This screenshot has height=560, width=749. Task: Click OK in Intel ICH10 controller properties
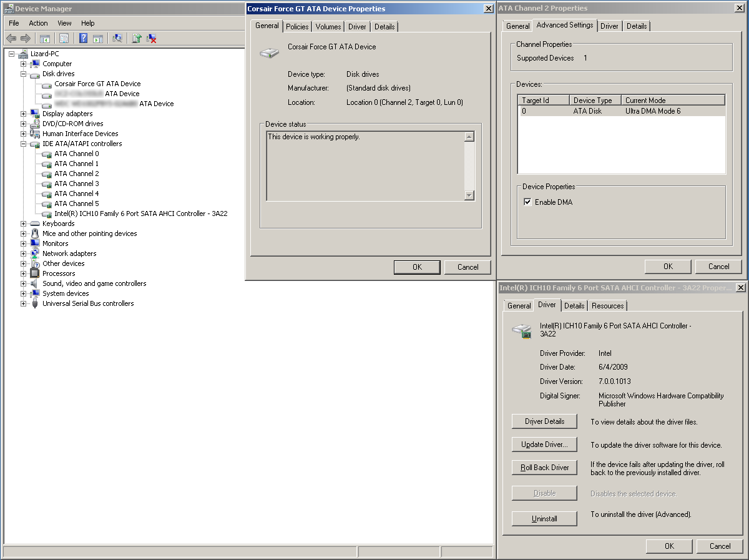pyautogui.click(x=669, y=546)
